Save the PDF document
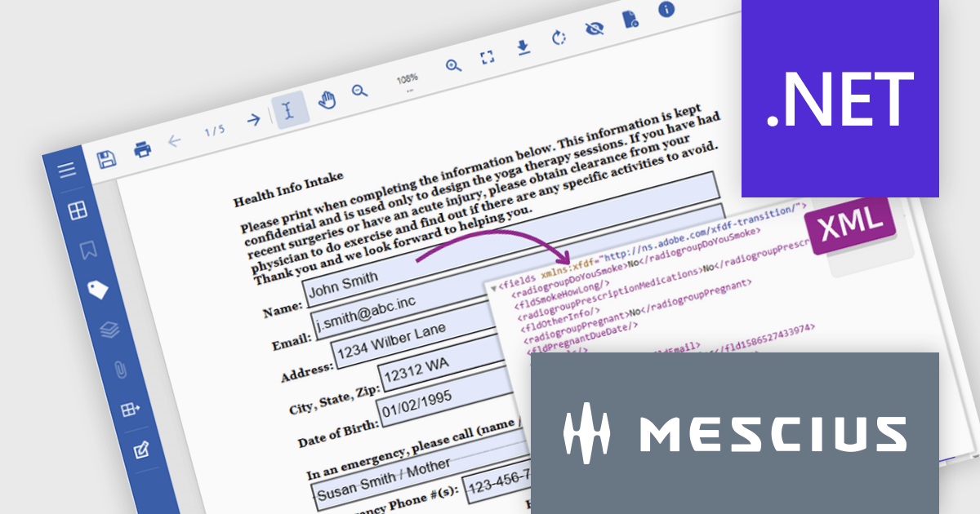This screenshot has height=514, width=980. coord(106,157)
